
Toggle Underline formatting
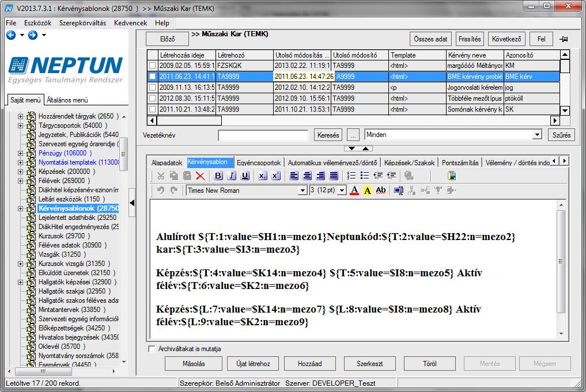(x=245, y=176)
